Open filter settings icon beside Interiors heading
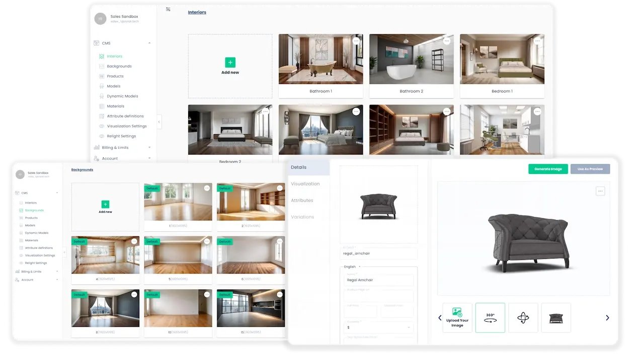Image resolution: width=644 pixels, height=362 pixels. click(x=168, y=9)
